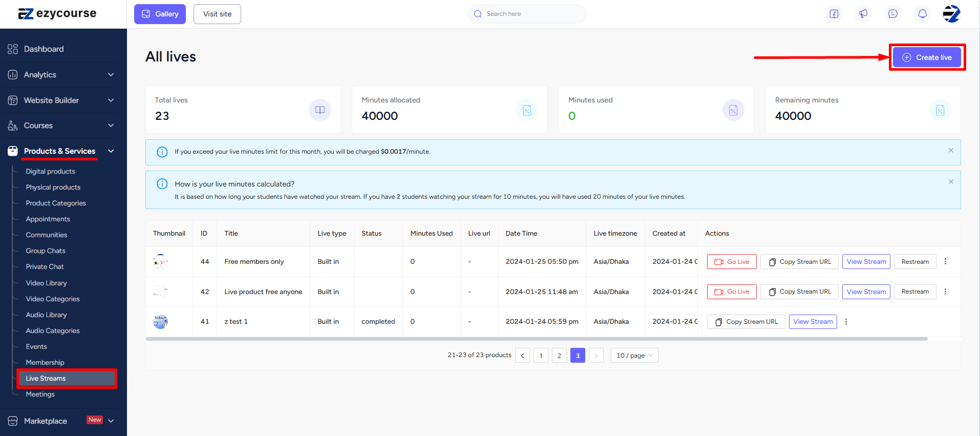The height and width of the screenshot is (436, 980).
Task: Open Appointments menu item
Action: (x=48, y=219)
